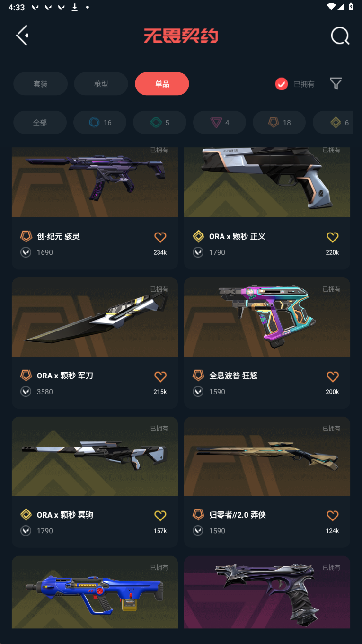Select the green diamond tier filter 5
The image size is (362, 644).
coord(159,123)
